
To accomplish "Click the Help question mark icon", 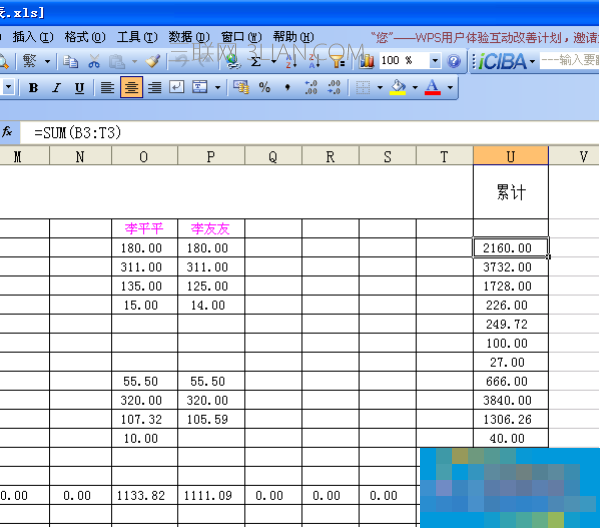I will pyautogui.click(x=454, y=61).
